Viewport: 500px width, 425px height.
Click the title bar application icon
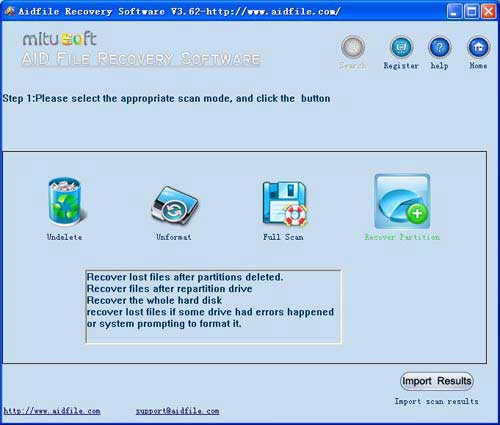pyautogui.click(x=10, y=11)
